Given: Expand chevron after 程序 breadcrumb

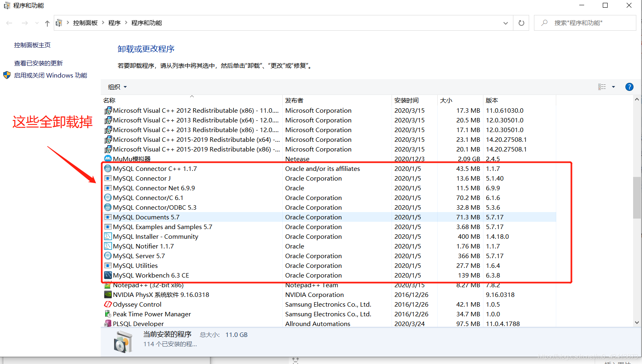Looking at the screenshot, I should [x=126, y=23].
